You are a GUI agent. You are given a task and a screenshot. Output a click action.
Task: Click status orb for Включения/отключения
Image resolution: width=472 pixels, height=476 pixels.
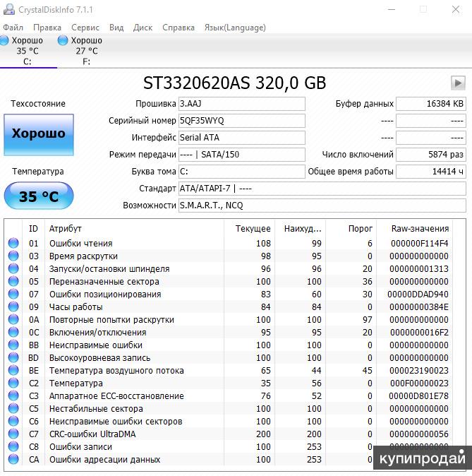(13, 333)
